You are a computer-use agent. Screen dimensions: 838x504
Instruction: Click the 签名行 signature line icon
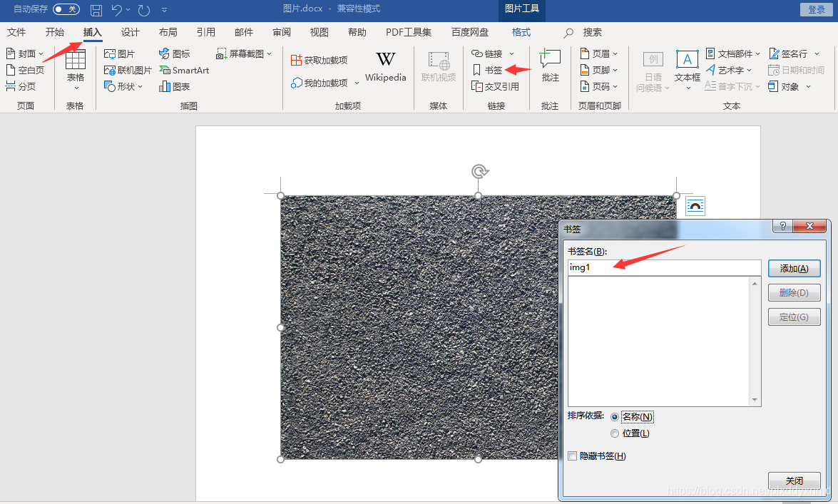point(774,53)
